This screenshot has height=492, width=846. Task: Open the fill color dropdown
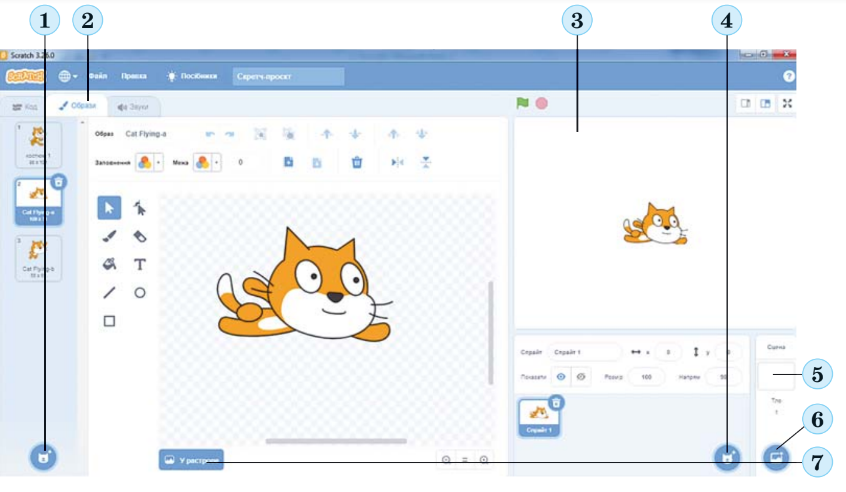point(158,162)
